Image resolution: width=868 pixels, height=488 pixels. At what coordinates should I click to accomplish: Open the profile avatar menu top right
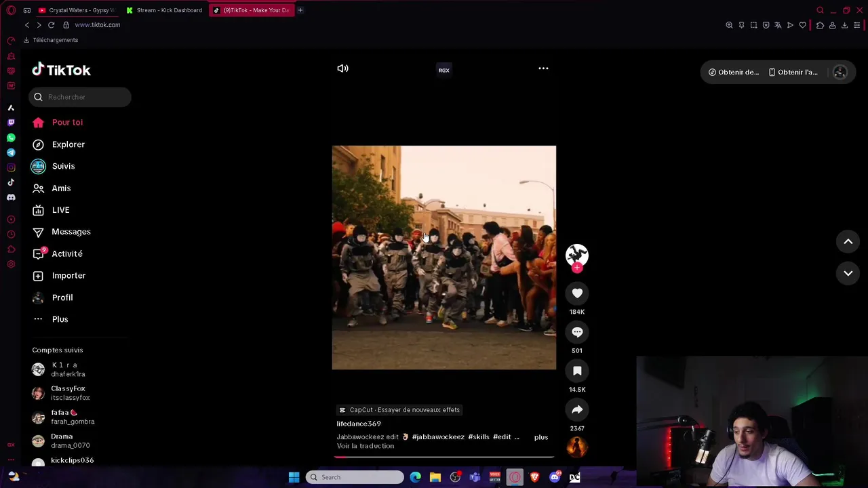[840, 72]
